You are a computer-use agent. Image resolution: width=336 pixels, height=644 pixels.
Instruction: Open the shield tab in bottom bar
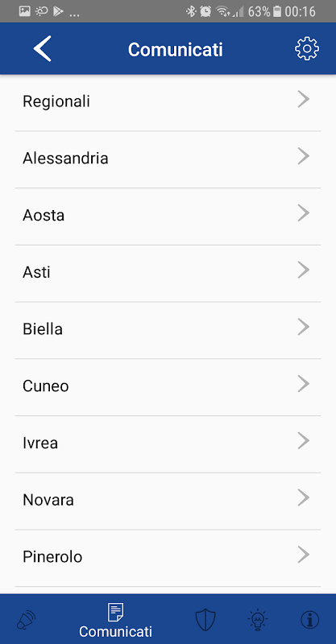point(205,620)
